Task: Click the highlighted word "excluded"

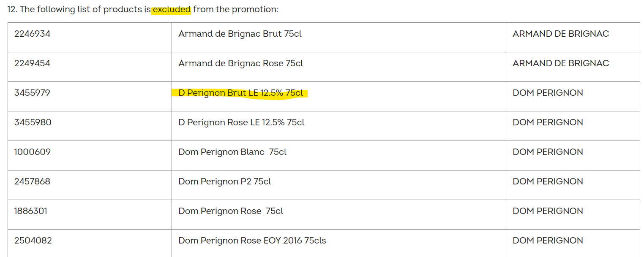Action: tap(172, 9)
